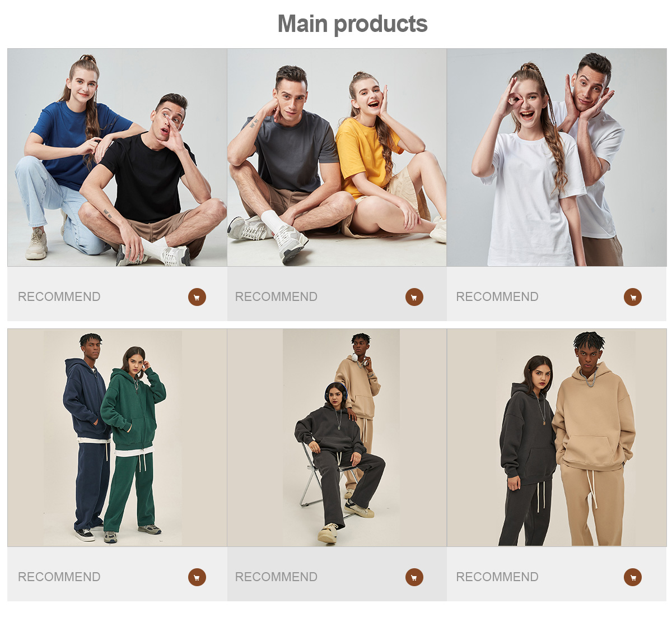Click cart icon under grey and yellow t-shirt photo
Screen dimensions: 672x617
414,297
